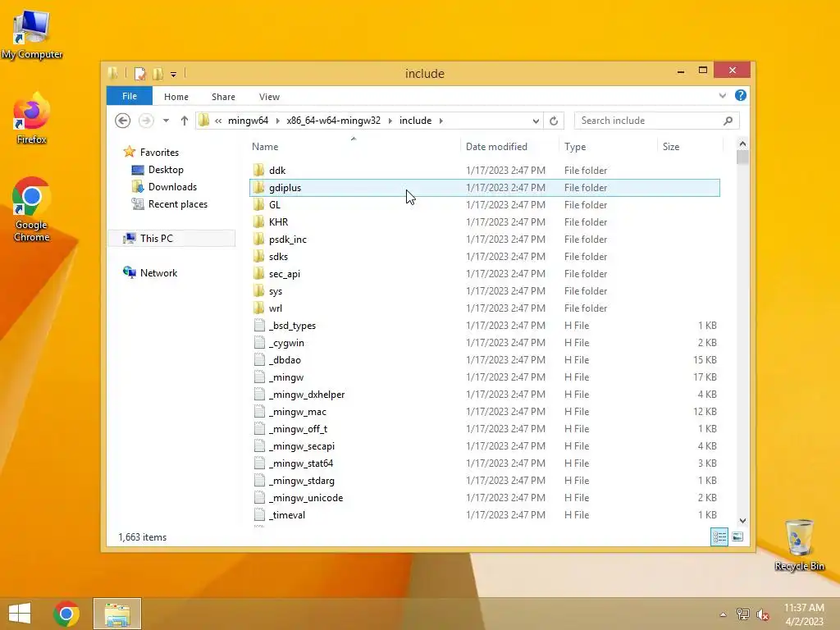Select the _mingw_dxhelper file
The height and width of the screenshot is (630, 840).
484,395
